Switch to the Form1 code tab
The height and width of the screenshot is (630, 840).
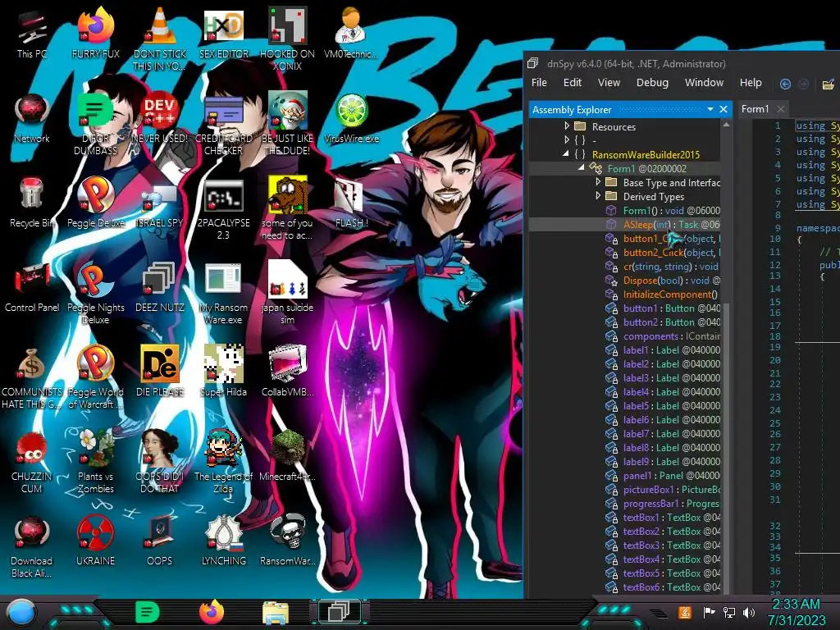755,109
